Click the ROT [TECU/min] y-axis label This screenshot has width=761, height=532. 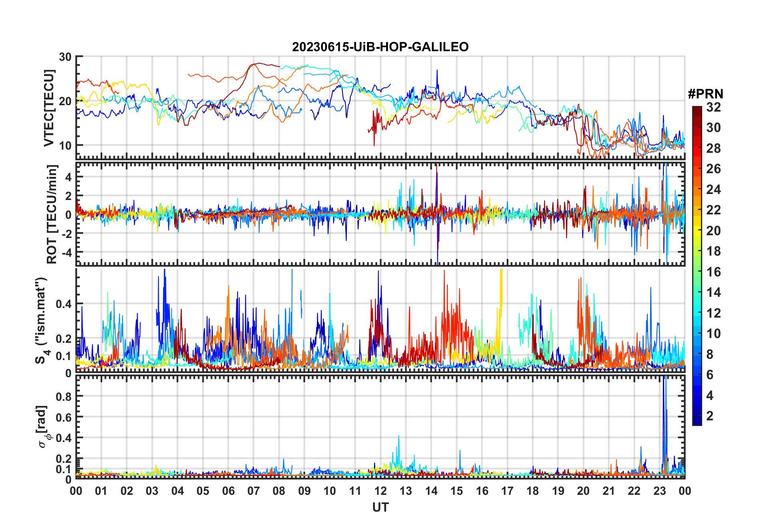tap(52, 214)
